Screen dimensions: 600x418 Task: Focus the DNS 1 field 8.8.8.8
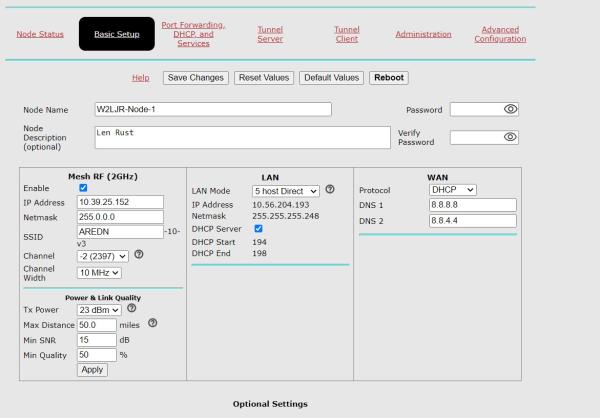(473, 205)
